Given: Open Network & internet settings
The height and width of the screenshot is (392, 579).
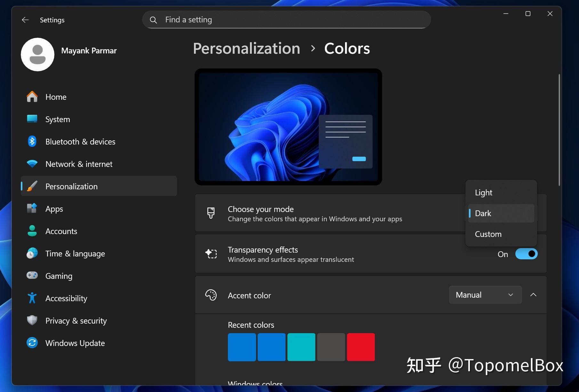Looking at the screenshot, I should coord(99,164).
